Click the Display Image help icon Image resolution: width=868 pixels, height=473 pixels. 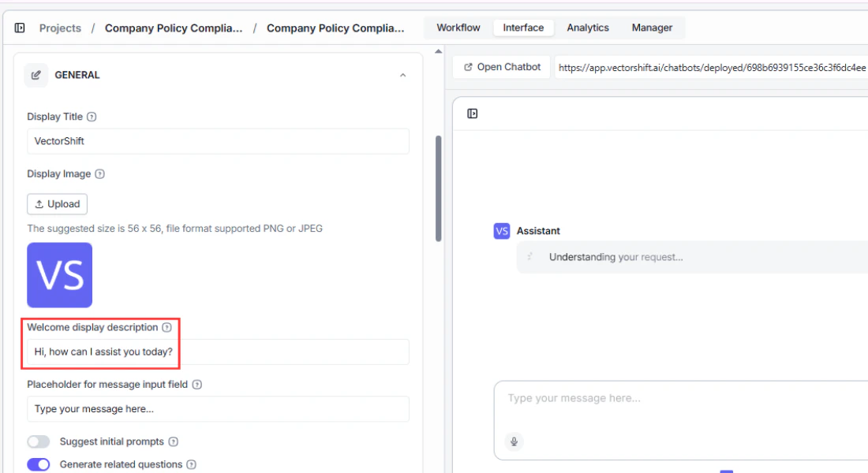(x=100, y=174)
